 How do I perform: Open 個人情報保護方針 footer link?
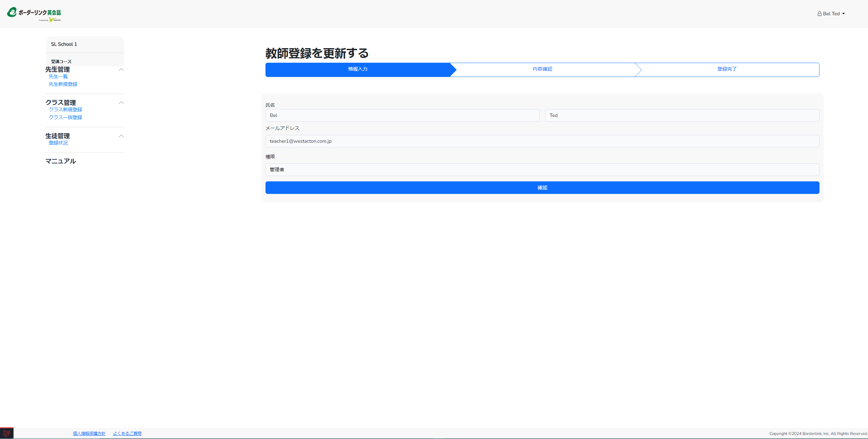pos(89,434)
